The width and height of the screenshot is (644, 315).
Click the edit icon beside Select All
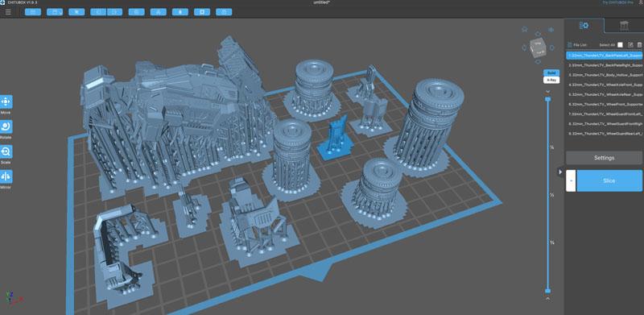click(x=631, y=45)
